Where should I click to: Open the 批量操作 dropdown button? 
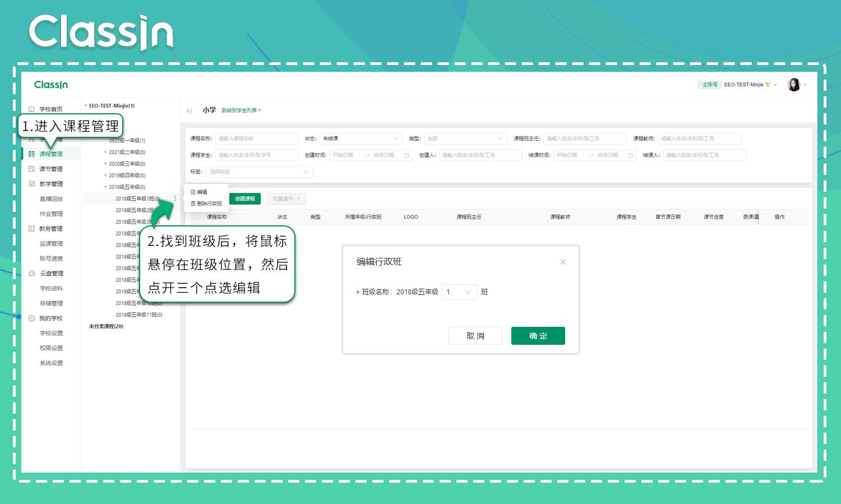click(287, 198)
